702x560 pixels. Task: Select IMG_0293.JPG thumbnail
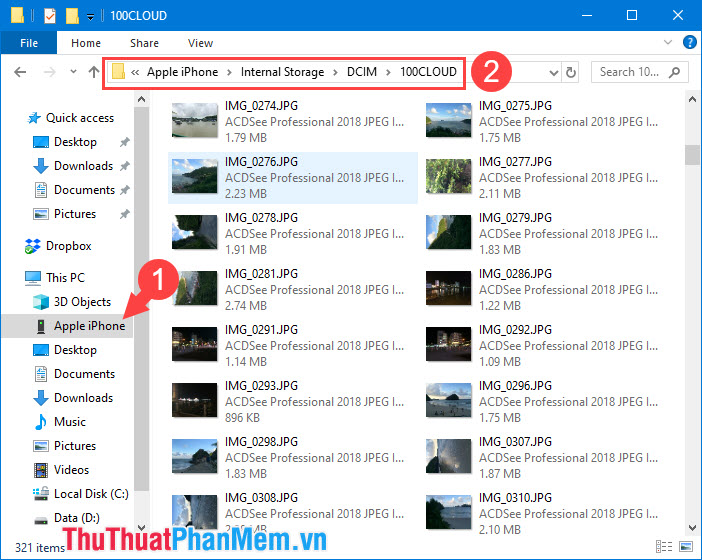[194, 400]
